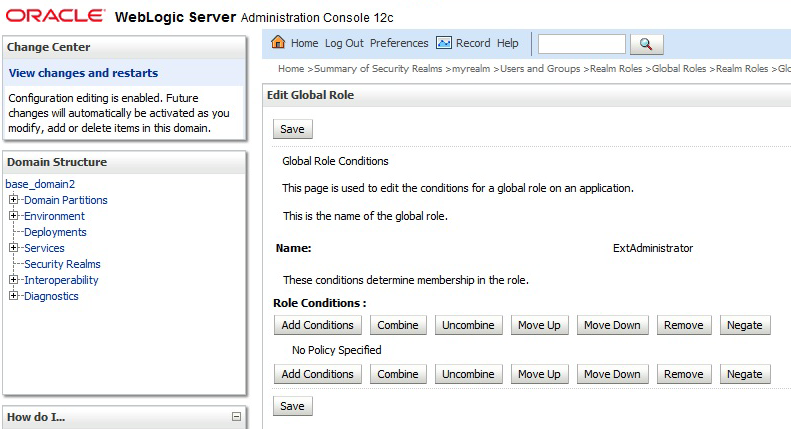The height and width of the screenshot is (429, 791).
Task: Click View changes and restarts link
Action: tap(83, 73)
